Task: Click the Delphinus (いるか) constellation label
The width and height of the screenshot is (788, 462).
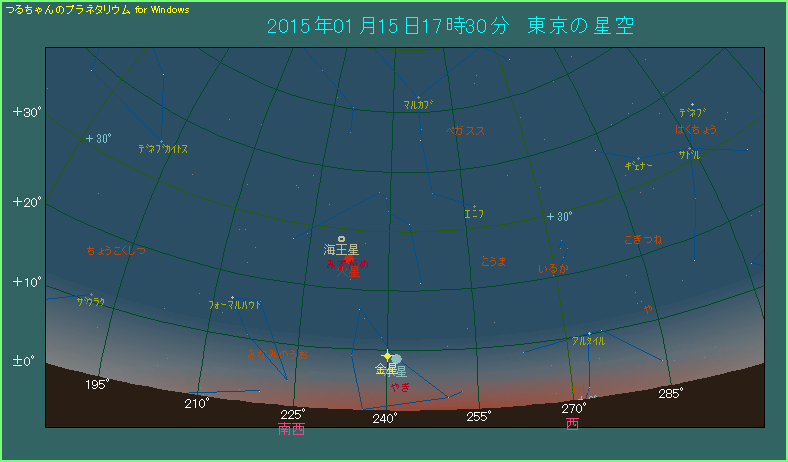Action: (x=553, y=269)
